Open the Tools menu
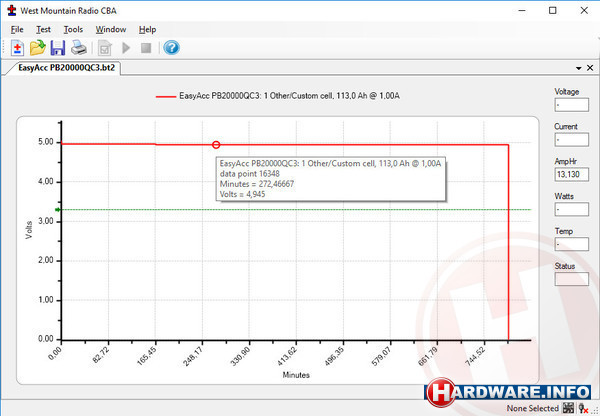The height and width of the screenshot is (416, 600). click(x=73, y=29)
